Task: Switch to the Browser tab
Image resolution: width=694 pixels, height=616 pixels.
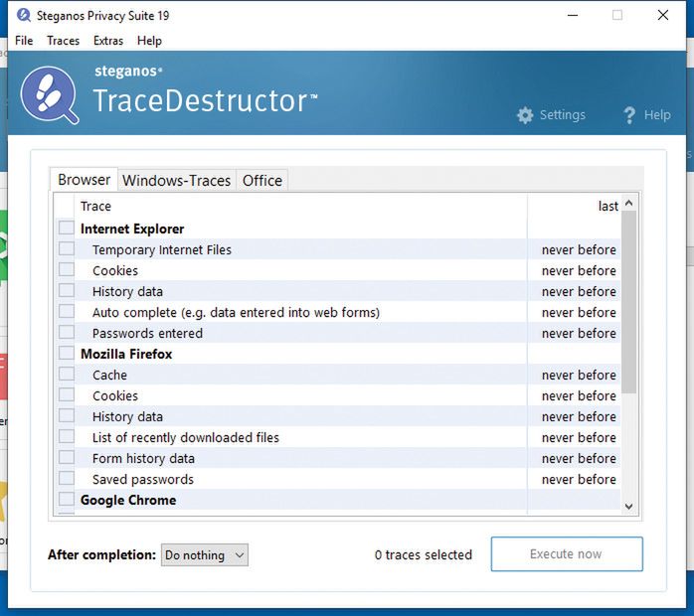Action: click(x=85, y=180)
